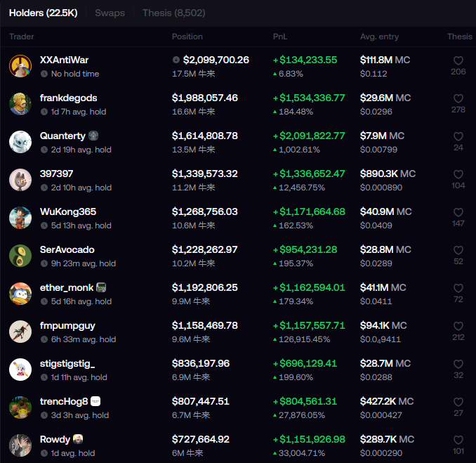The width and height of the screenshot is (476, 463).
Task: Open frankdegods' avatar picture
Action: pos(20,104)
